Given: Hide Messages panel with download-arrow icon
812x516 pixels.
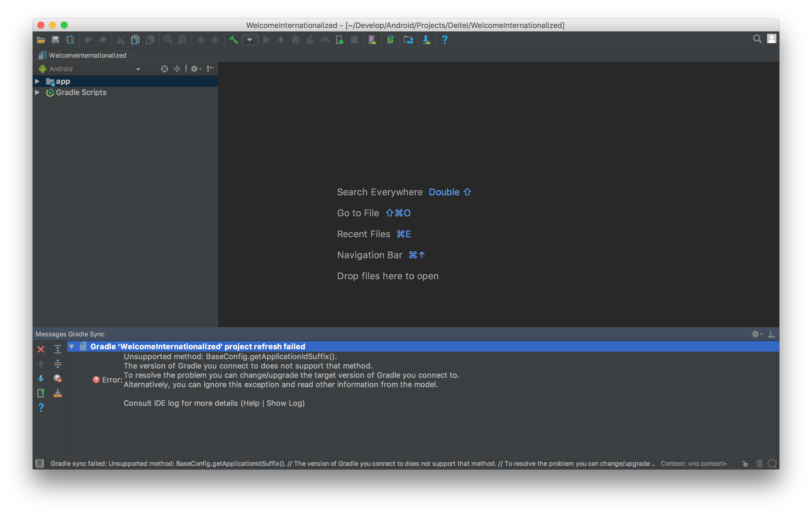Looking at the screenshot, I should click(x=771, y=334).
